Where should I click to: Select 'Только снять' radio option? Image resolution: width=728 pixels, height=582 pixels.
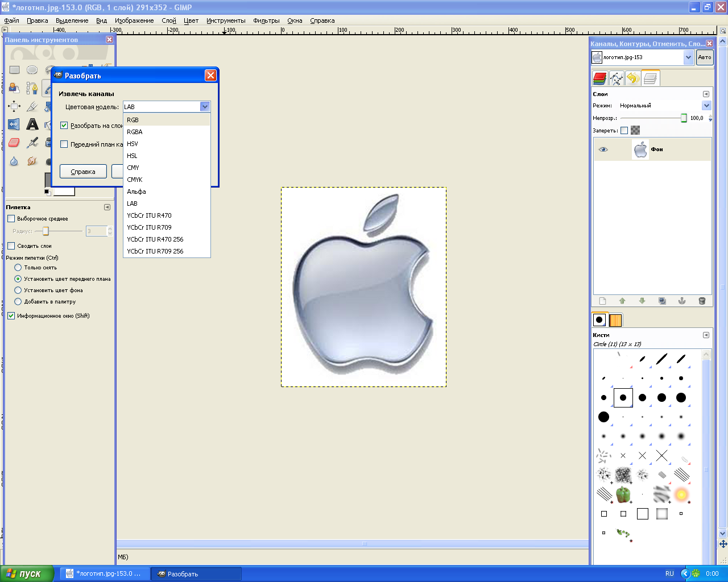pyautogui.click(x=18, y=268)
